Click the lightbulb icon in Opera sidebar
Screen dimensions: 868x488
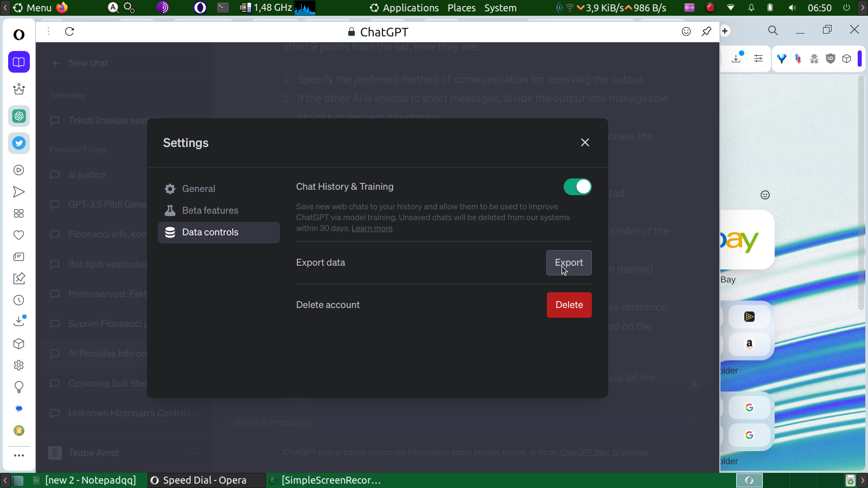[x=19, y=387]
